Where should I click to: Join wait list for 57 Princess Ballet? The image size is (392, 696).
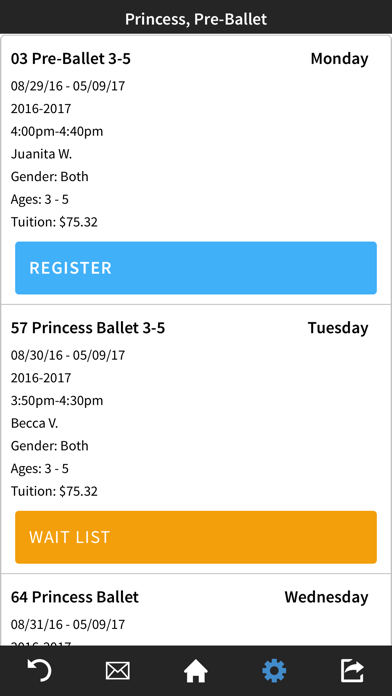[x=196, y=537]
